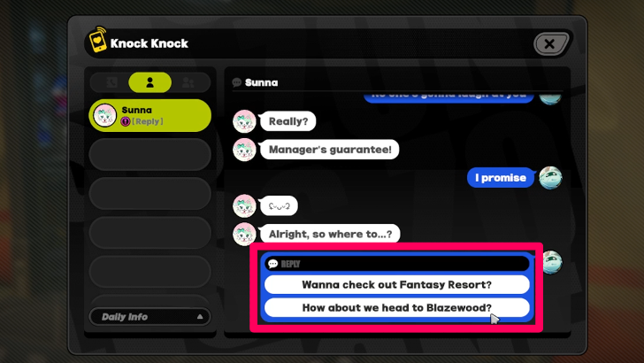The image size is (644, 363).
Task: Click the purple notification badge under Sunna
Action: coord(126,121)
